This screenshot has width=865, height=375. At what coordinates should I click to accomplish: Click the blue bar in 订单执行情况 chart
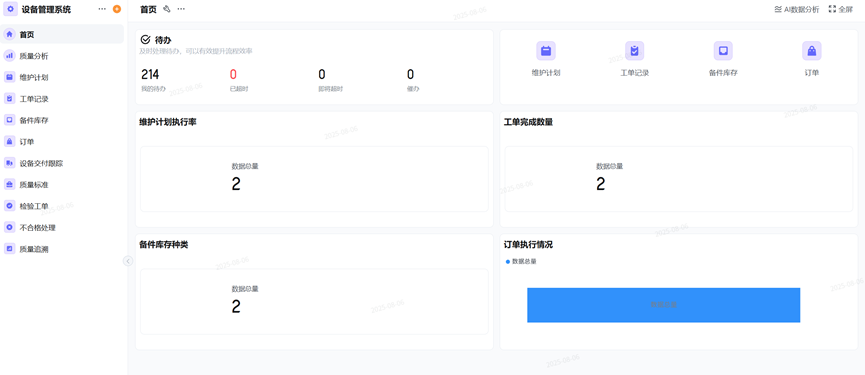pyautogui.click(x=664, y=305)
